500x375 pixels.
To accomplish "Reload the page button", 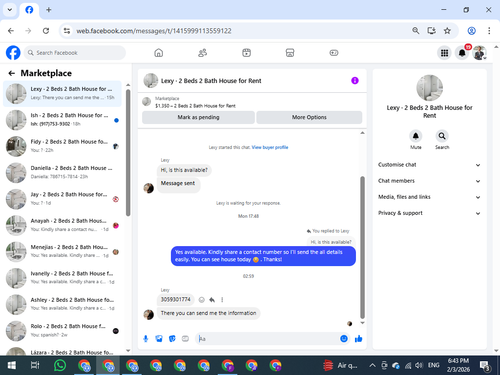I will pyautogui.click(x=46, y=31).
